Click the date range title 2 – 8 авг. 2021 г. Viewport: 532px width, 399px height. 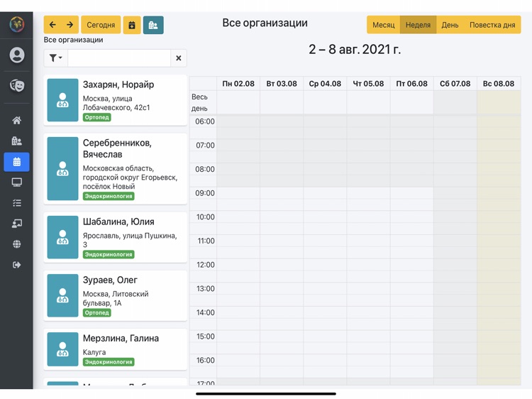point(355,50)
